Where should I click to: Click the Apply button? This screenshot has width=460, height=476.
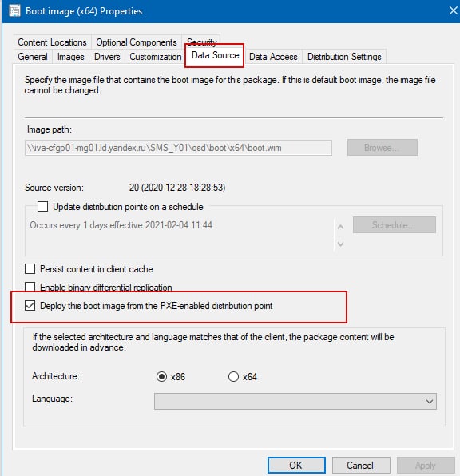(426, 466)
